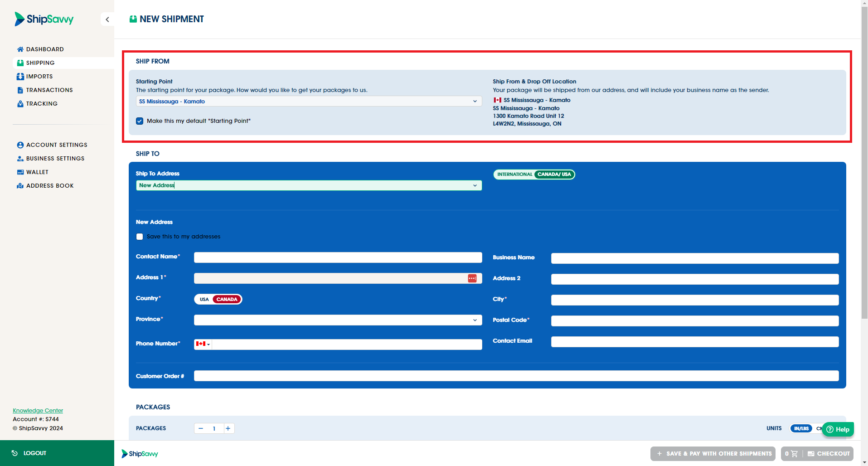Click the Address 2 input field
868x466 pixels.
coord(695,279)
